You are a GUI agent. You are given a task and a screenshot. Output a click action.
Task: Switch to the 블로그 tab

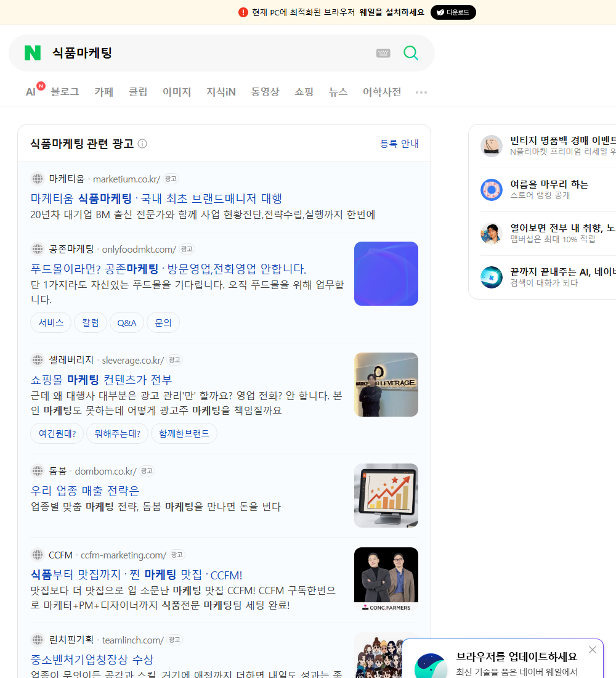point(65,92)
